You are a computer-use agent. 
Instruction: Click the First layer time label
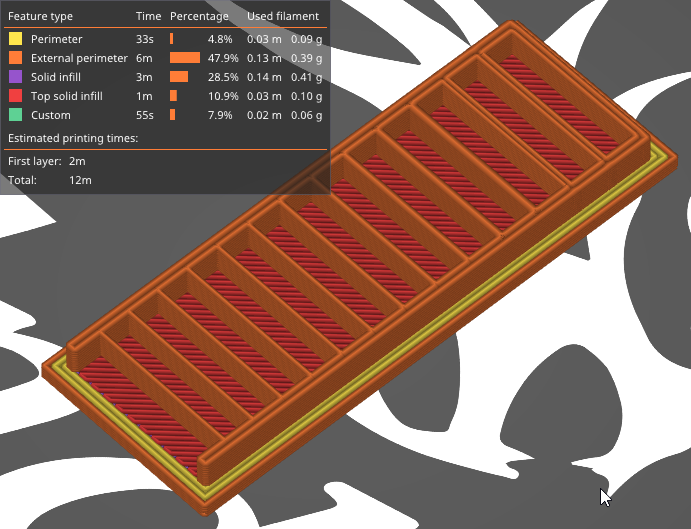(x=35, y=161)
